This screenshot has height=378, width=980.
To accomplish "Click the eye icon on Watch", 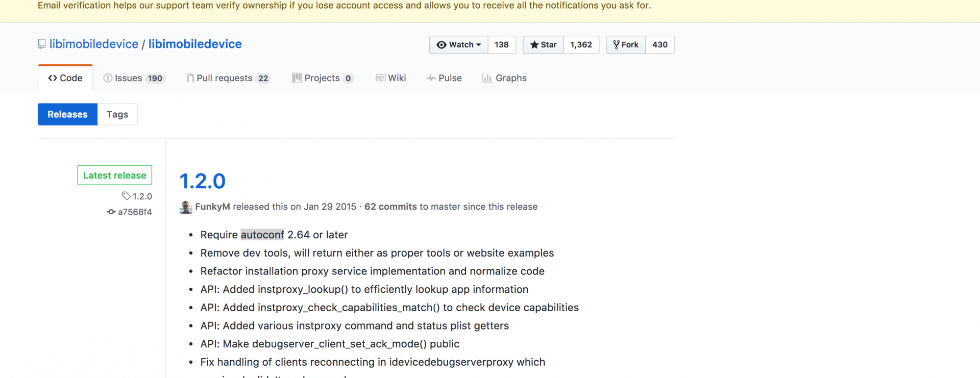I will 442,45.
